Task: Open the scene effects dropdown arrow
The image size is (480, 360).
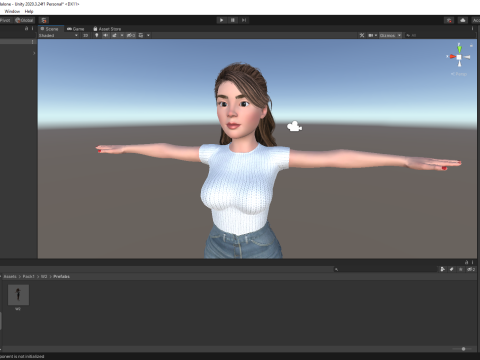Action: coord(122,35)
